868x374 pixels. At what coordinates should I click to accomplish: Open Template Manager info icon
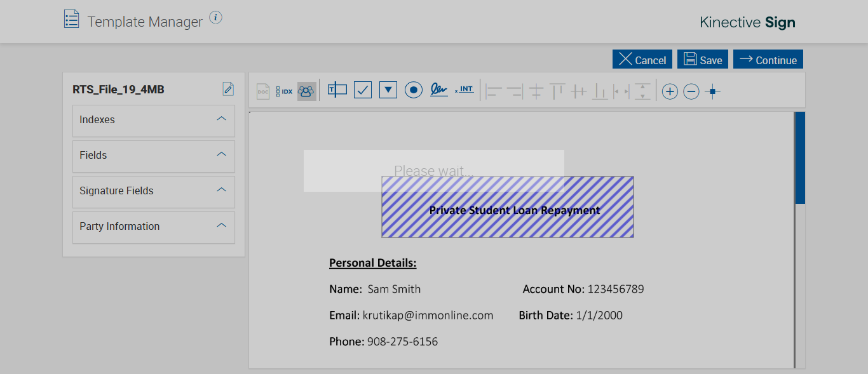click(216, 17)
